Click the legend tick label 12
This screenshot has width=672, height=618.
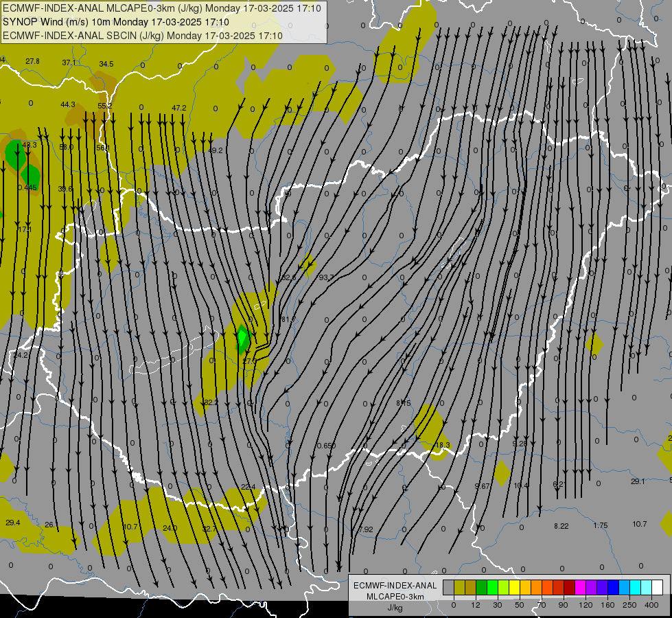point(476,605)
